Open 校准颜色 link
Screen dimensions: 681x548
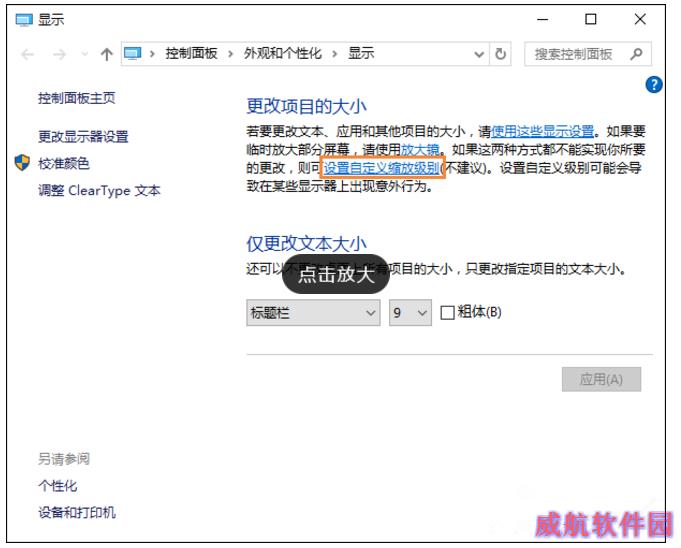[x=64, y=163]
